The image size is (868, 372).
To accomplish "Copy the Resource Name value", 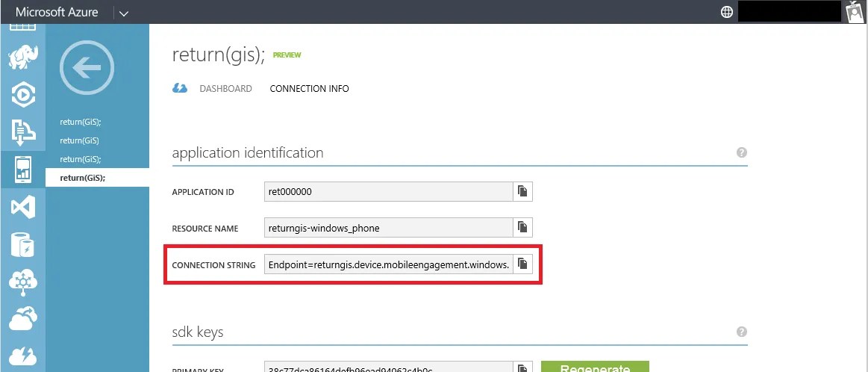I will tap(522, 227).
